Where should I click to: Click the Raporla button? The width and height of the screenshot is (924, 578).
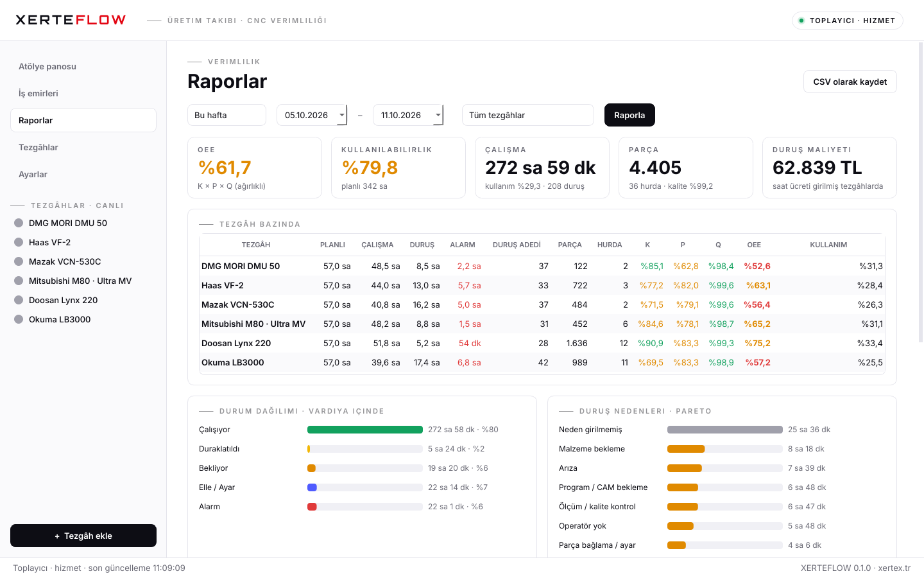[629, 115]
